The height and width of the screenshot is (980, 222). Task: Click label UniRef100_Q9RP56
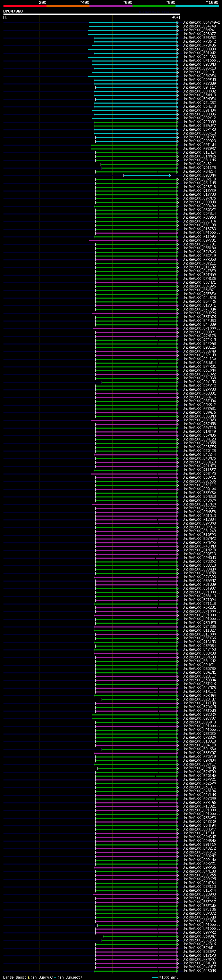pos(199,867)
